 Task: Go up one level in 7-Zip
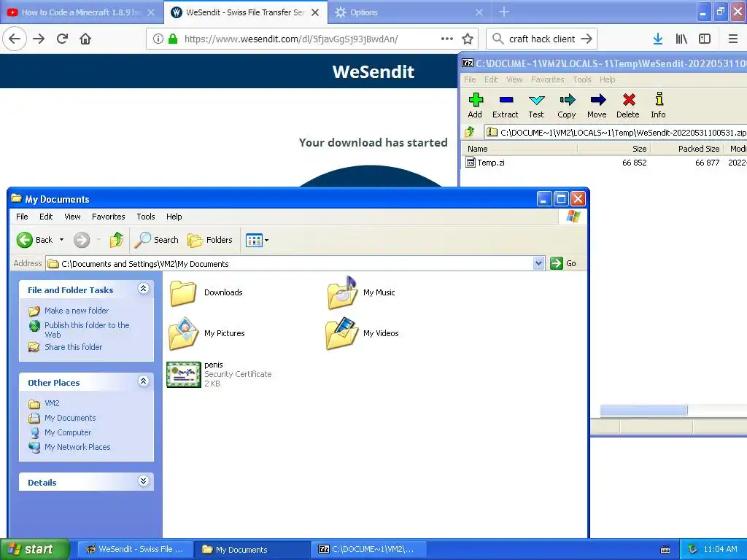click(x=471, y=132)
